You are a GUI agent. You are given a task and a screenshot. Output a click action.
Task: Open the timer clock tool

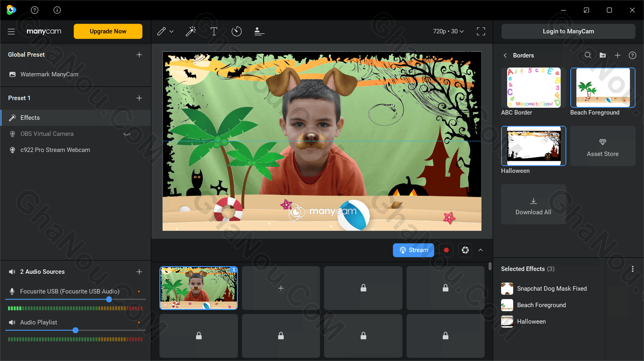click(x=237, y=31)
